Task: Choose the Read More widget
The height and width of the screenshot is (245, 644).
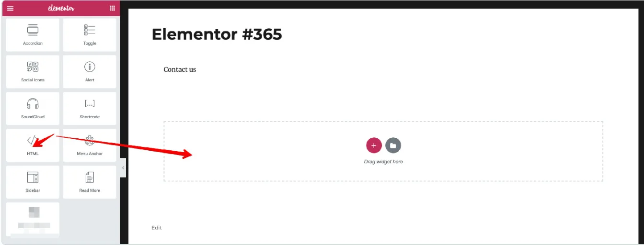Action: 90,182
